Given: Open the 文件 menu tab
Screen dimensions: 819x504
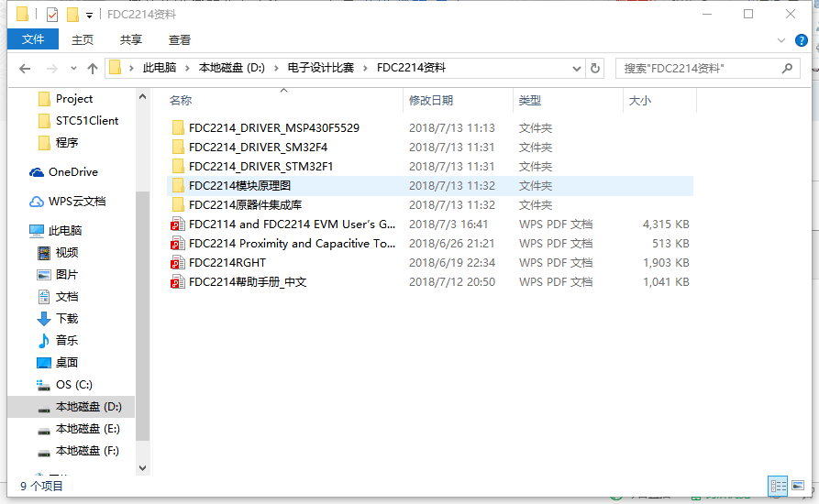Looking at the screenshot, I should [x=33, y=39].
